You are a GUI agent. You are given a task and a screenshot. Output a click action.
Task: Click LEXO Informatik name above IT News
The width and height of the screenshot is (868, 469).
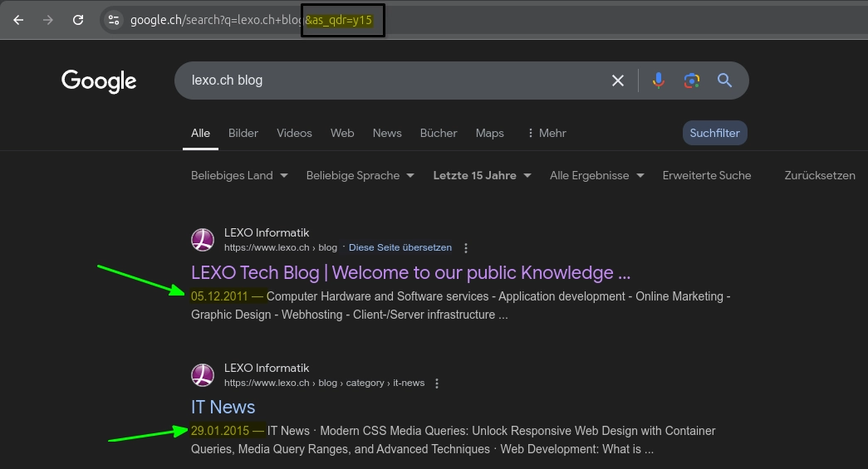(x=267, y=368)
